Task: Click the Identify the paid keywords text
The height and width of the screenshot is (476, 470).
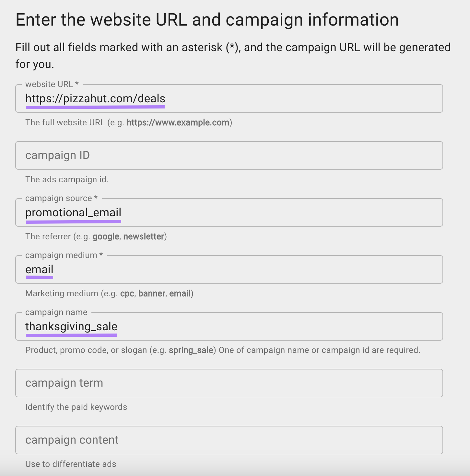Action: tap(76, 407)
